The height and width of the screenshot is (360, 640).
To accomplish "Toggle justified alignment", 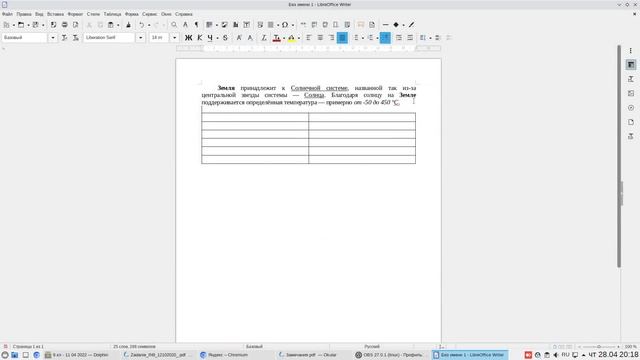I will 342,38.
